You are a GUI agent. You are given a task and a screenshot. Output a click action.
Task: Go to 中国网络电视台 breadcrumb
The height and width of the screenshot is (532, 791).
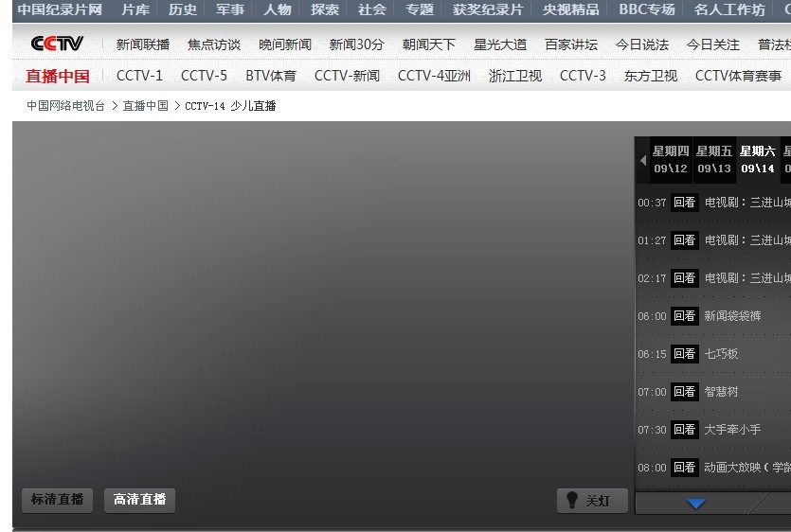pos(65,106)
